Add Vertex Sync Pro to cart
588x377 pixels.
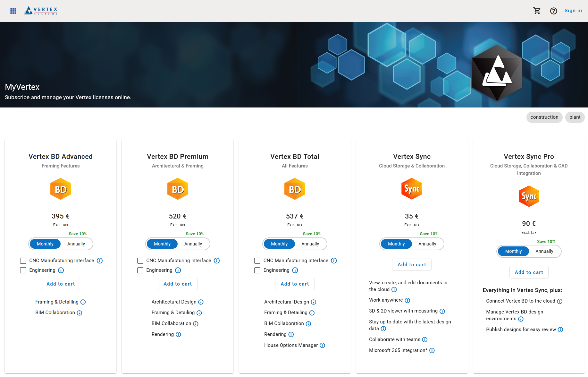[x=529, y=272]
